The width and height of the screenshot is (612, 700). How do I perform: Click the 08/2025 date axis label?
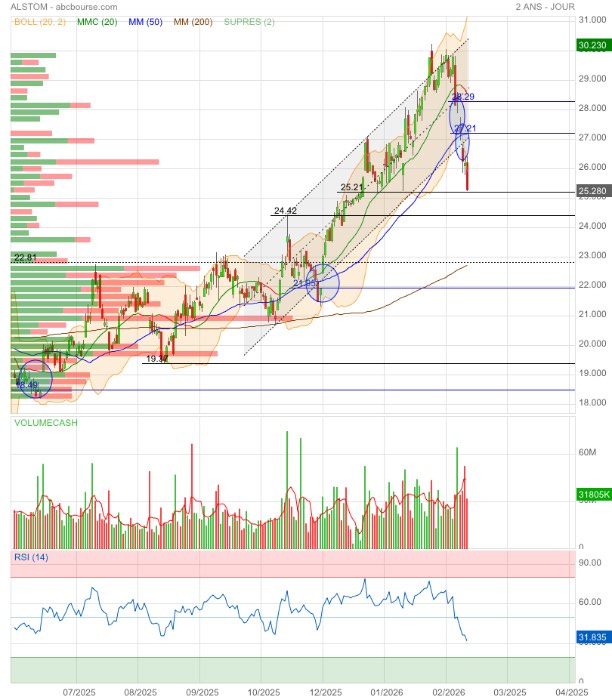point(140,692)
